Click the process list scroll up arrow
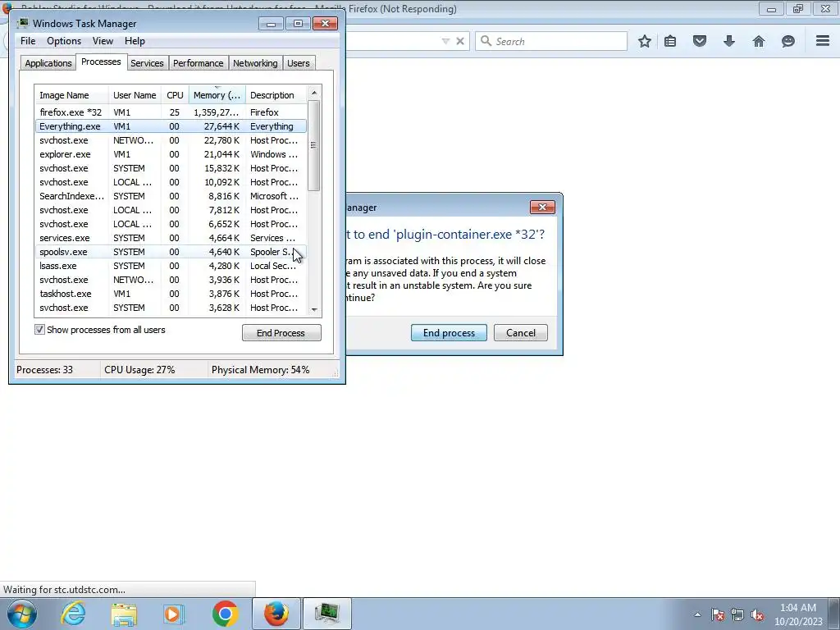Screen dimensions: 840x630 click(x=314, y=93)
